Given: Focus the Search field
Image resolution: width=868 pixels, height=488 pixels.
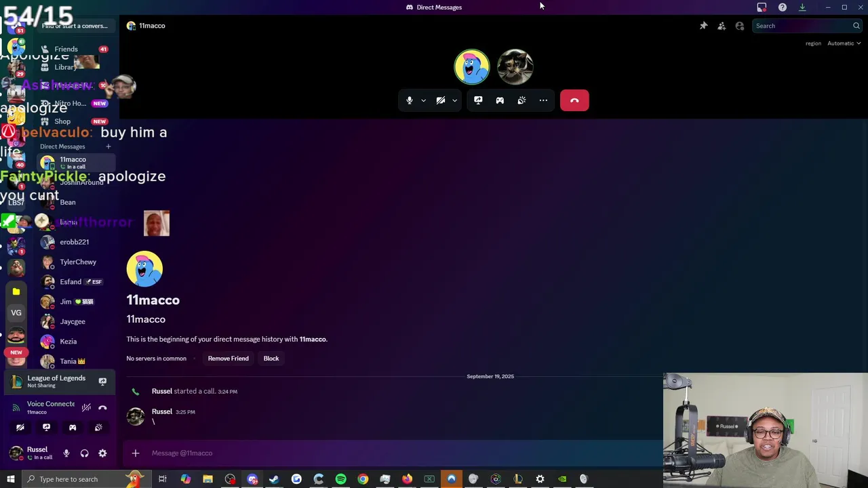Looking at the screenshot, I should [x=806, y=26].
